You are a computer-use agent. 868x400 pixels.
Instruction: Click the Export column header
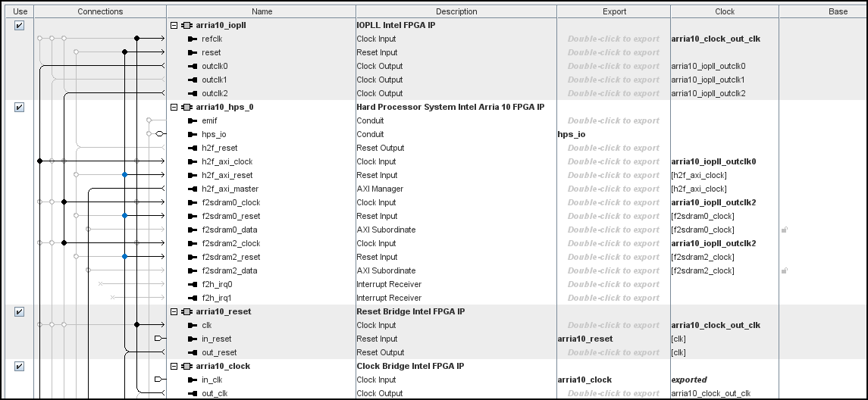click(x=614, y=11)
